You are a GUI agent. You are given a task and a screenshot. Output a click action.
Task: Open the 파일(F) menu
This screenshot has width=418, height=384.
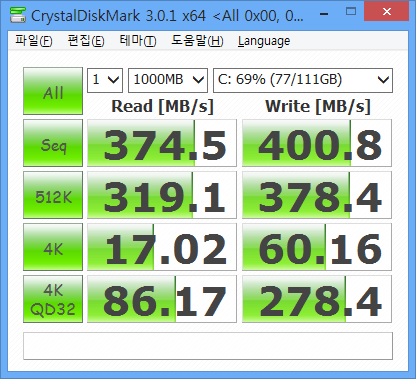[x=34, y=41]
